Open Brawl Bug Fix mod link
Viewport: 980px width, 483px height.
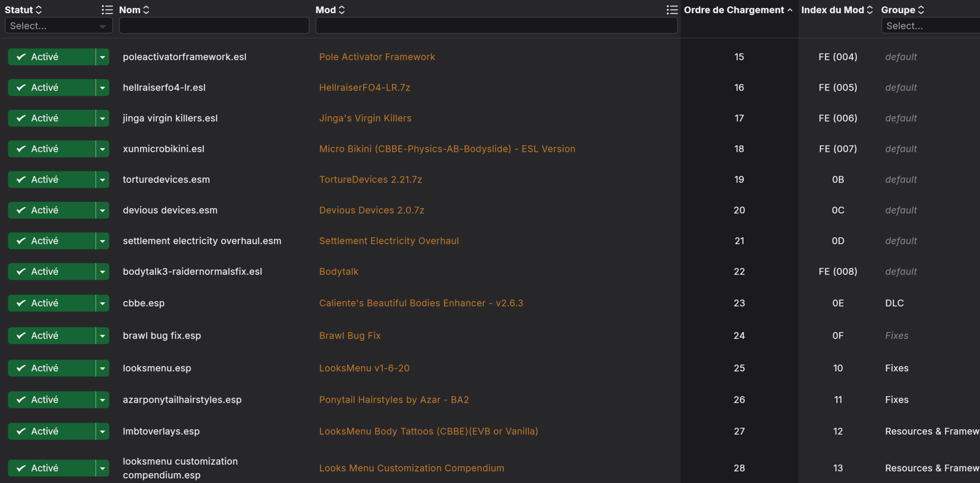click(350, 335)
